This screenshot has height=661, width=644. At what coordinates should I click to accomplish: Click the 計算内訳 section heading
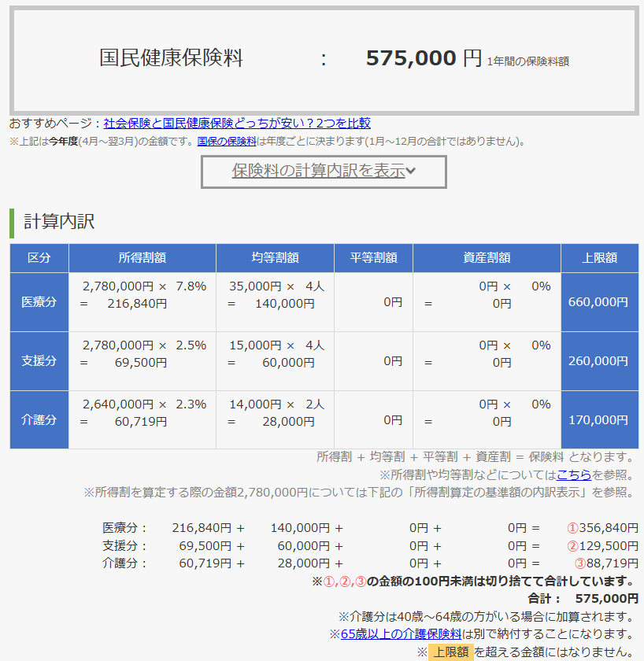tap(59, 222)
